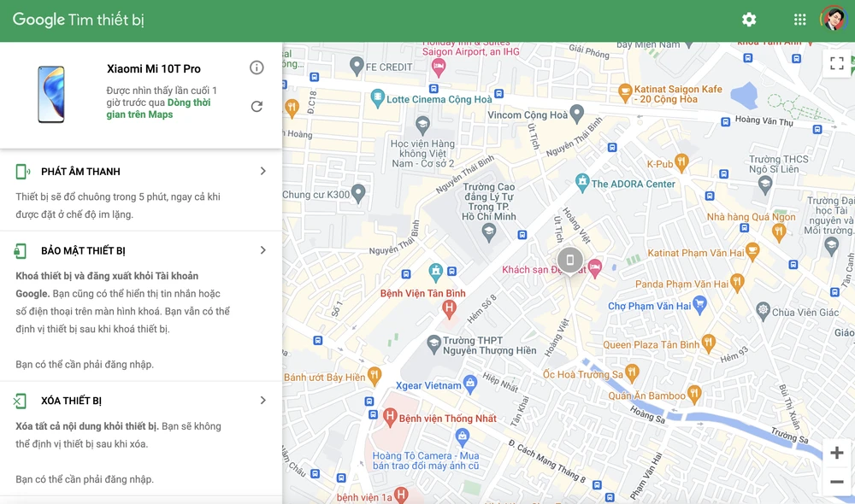Open the settings gear icon

click(x=749, y=20)
